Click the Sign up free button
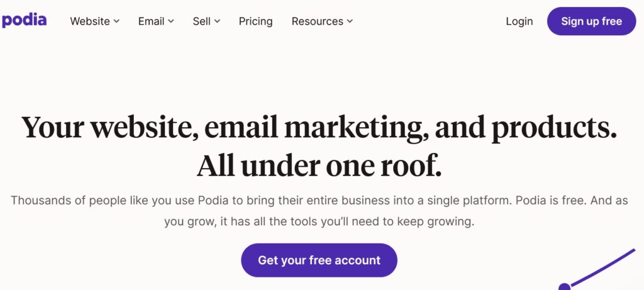The image size is (644, 290). point(591,21)
